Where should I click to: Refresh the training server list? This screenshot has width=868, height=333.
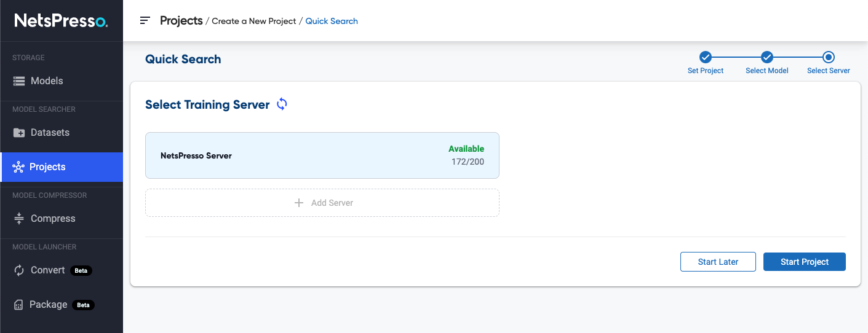[x=282, y=104]
